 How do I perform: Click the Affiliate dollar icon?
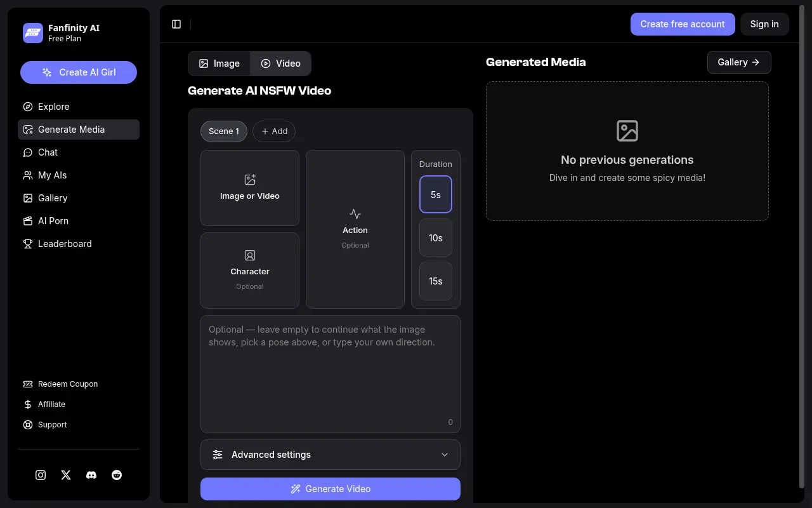click(28, 404)
